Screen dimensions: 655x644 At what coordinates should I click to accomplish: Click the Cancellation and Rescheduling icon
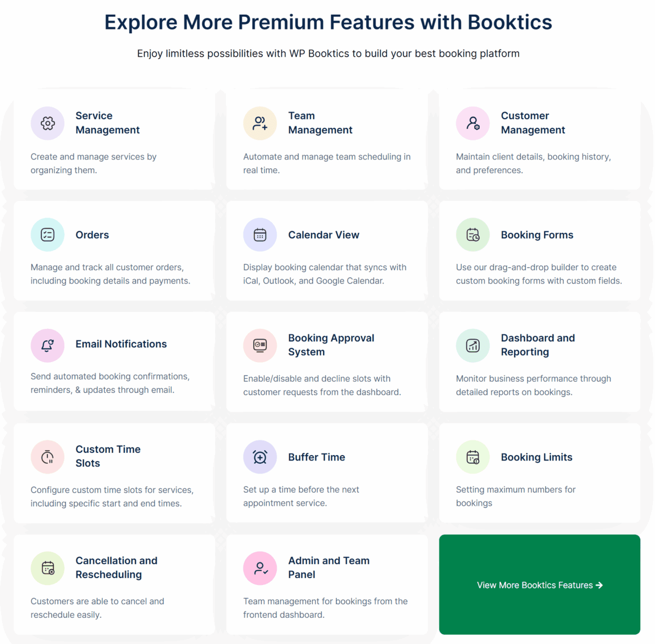coord(47,568)
